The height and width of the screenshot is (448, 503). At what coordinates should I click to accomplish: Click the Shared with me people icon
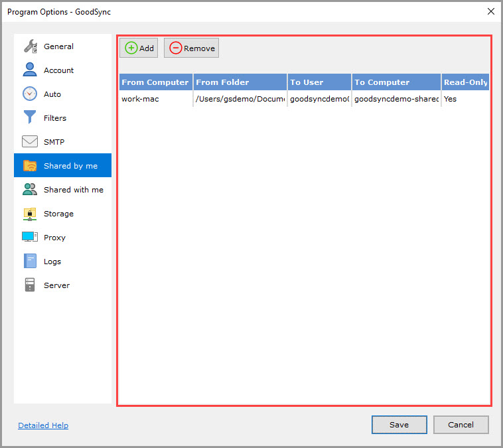point(30,189)
